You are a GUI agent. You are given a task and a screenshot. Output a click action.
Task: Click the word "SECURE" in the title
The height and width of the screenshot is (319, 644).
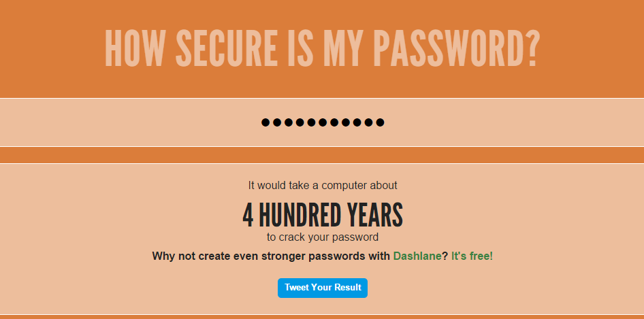pos(226,49)
